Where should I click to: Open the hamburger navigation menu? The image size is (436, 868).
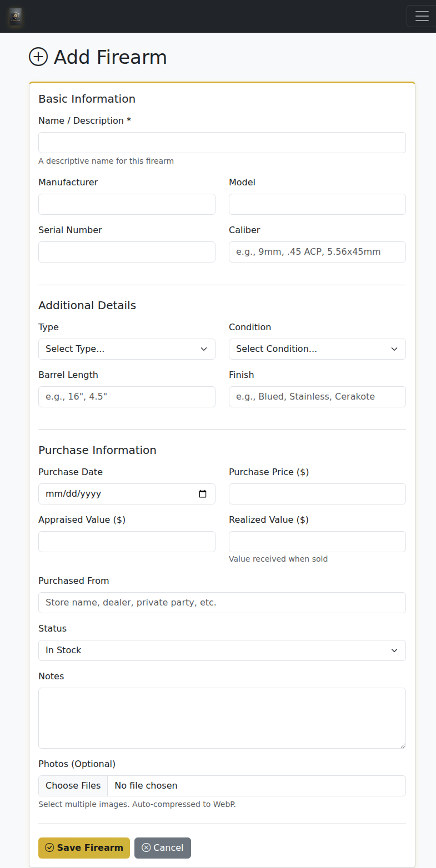pos(421,16)
